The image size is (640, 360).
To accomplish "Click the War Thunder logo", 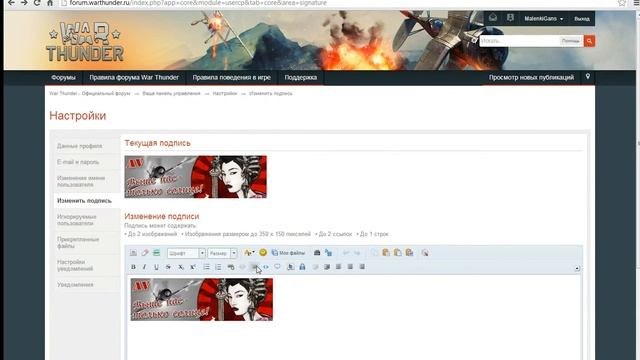I will 84,41.
